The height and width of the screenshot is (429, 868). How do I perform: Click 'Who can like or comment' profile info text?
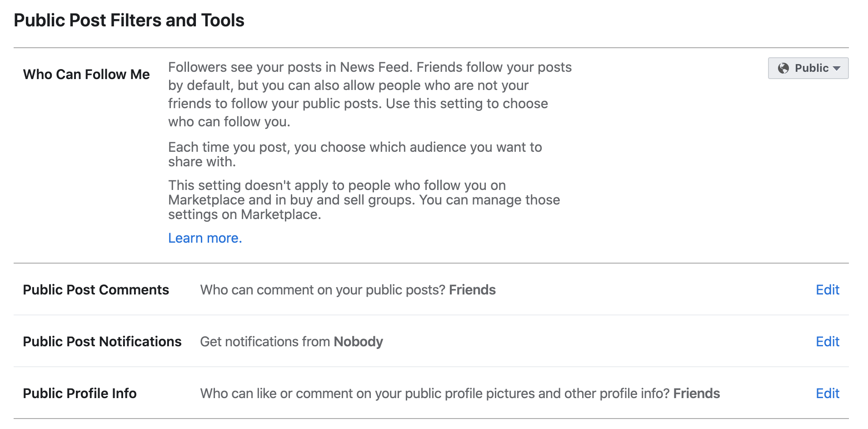460,393
